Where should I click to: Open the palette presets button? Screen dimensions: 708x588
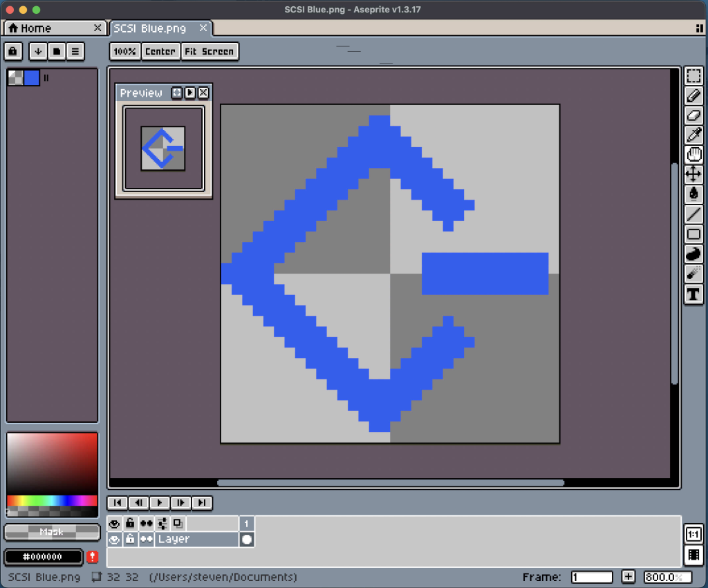[57, 51]
